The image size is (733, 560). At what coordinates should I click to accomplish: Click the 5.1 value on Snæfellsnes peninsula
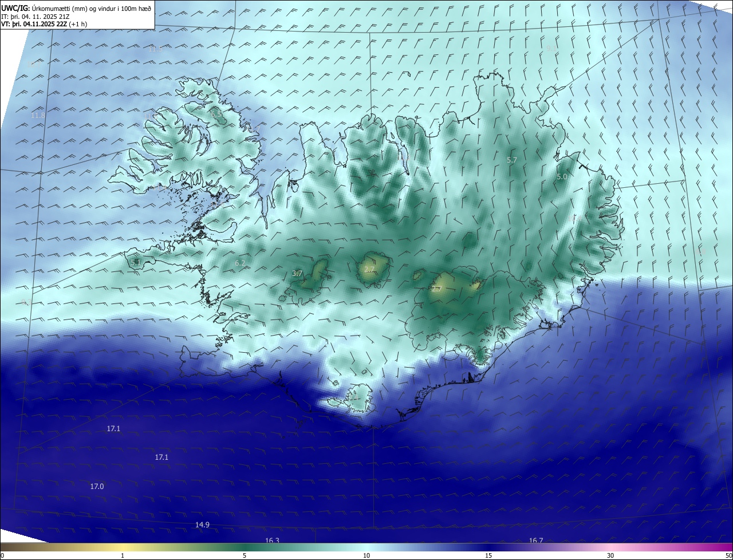(136, 262)
